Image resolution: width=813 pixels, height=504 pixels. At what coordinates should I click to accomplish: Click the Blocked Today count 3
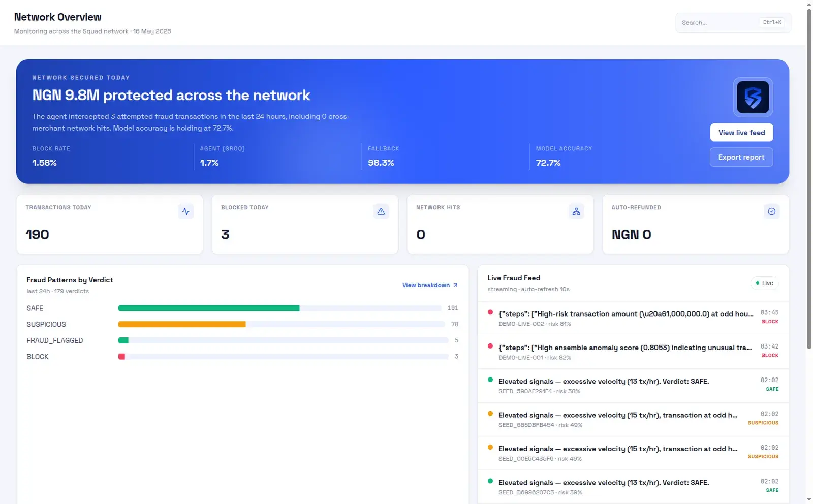click(225, 234)
